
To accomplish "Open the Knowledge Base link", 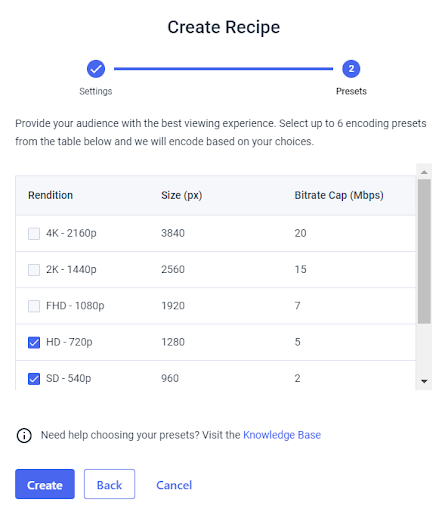I will pyautogui.click(x=282, y=435).
